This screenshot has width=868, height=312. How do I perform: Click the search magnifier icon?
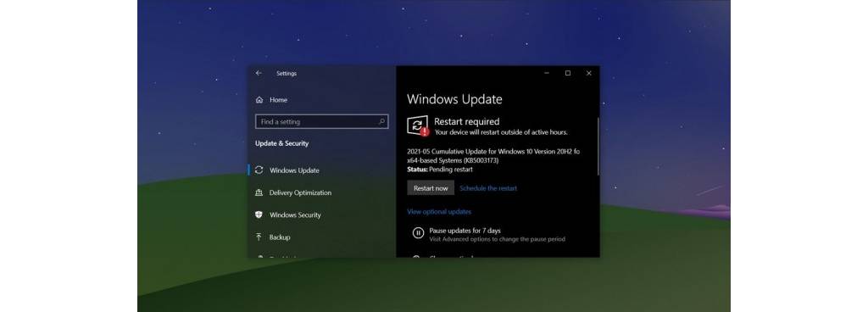coord(382,122)
